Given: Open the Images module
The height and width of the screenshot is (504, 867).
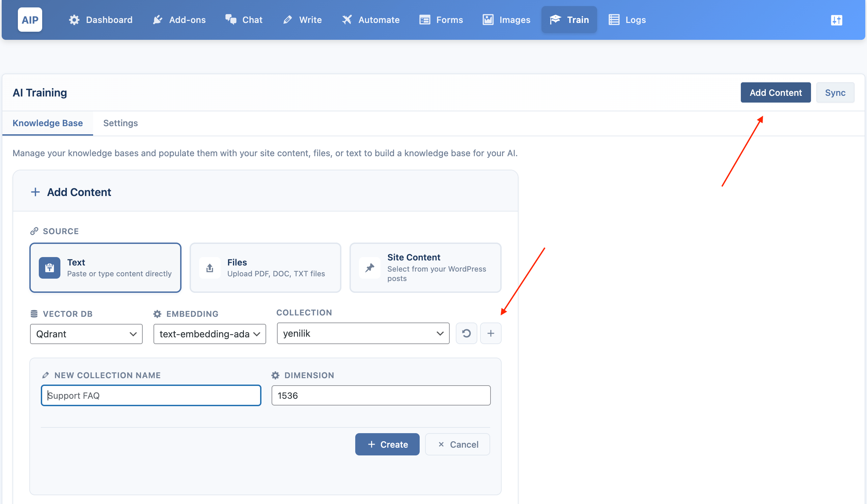Looking at the screenshot, I should (506, 20).
